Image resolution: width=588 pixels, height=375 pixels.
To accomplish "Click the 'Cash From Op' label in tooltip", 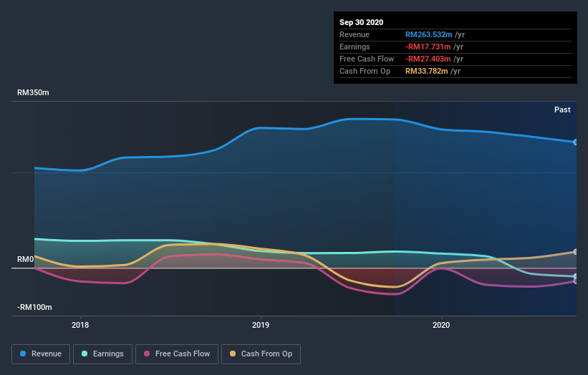I will [x=365, y=71].
